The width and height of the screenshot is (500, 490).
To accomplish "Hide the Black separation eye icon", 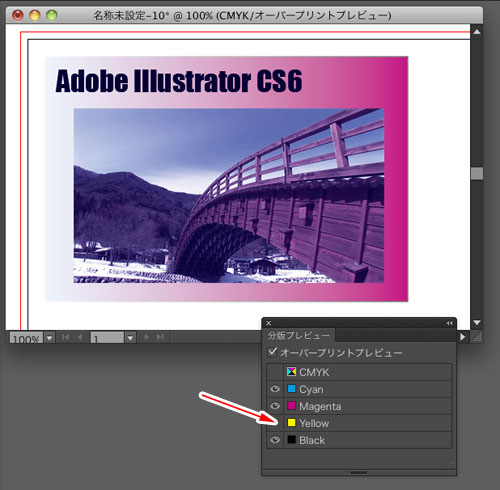I will (275, 440).
